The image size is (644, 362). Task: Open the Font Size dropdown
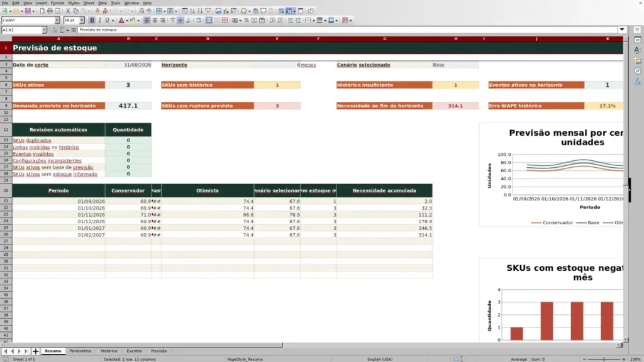coord(82,21)
